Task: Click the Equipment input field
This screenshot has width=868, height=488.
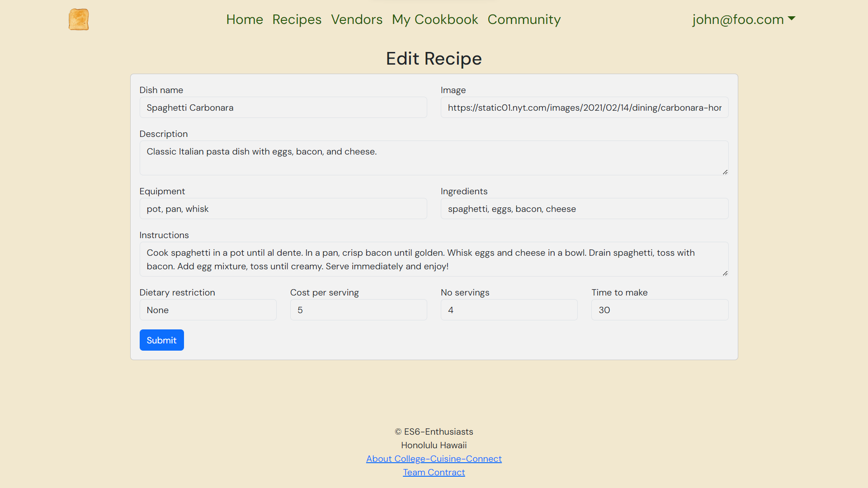Action: tap(283, 209)
